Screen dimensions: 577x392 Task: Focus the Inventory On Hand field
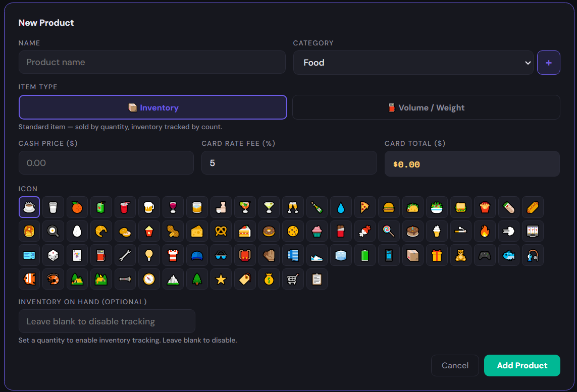point(107,321)
